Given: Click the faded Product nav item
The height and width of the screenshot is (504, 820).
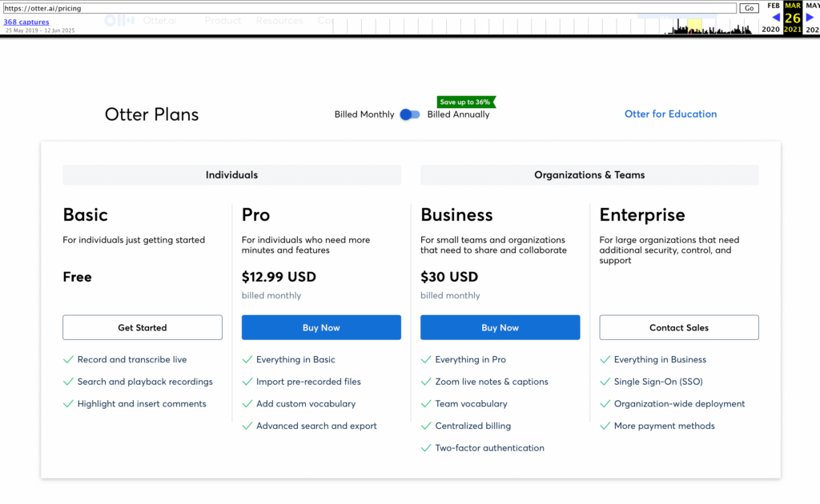Looking at the screenshot, I should (223, 20).
